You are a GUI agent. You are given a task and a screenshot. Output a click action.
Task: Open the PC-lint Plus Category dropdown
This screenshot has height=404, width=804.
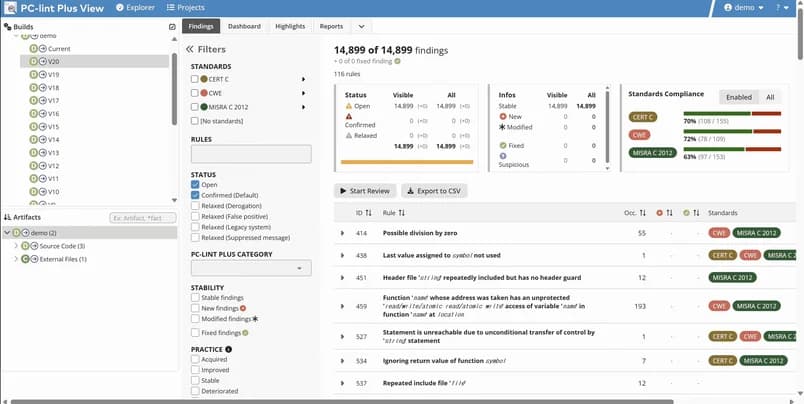[x=251, y=268]
